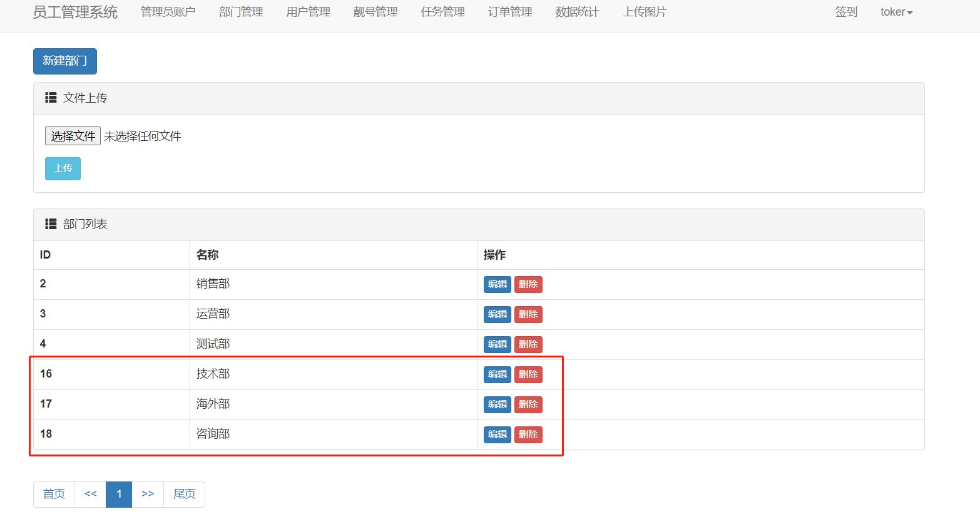
Task: Open the 管理员账户 menu item
Action: tap(168, 12)
